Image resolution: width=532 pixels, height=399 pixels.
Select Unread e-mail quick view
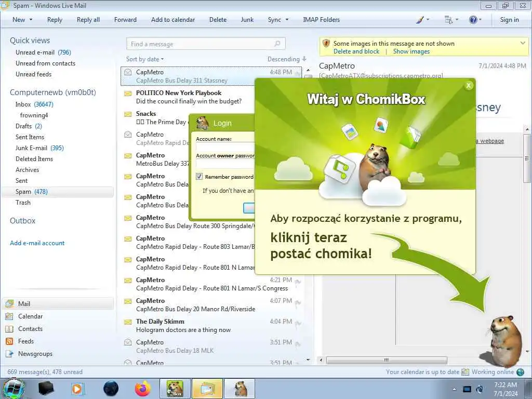(x=43, y=52)
